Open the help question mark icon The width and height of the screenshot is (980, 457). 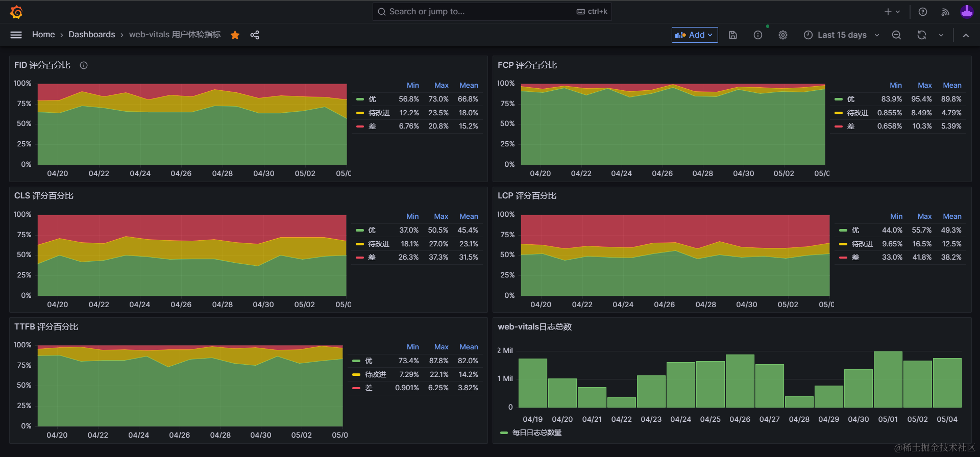point(923,12)
